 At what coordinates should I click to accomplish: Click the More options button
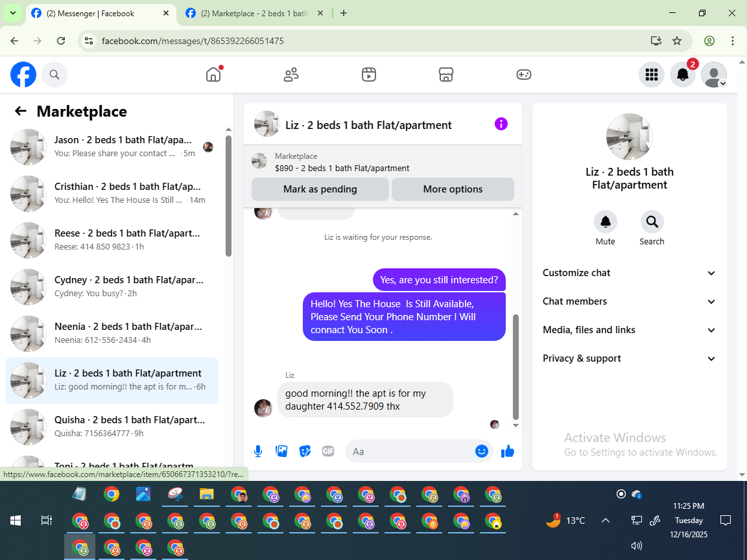(453, 189)
